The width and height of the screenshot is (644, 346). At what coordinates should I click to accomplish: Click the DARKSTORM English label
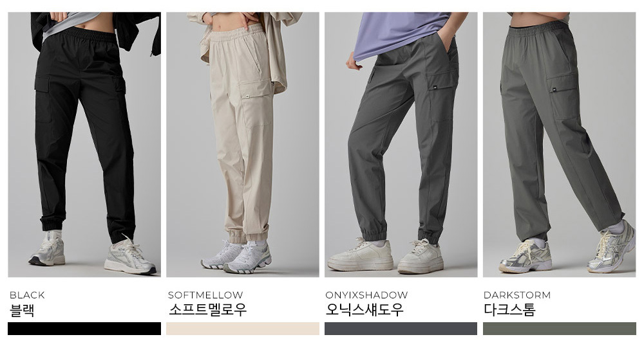pos(517,295)
